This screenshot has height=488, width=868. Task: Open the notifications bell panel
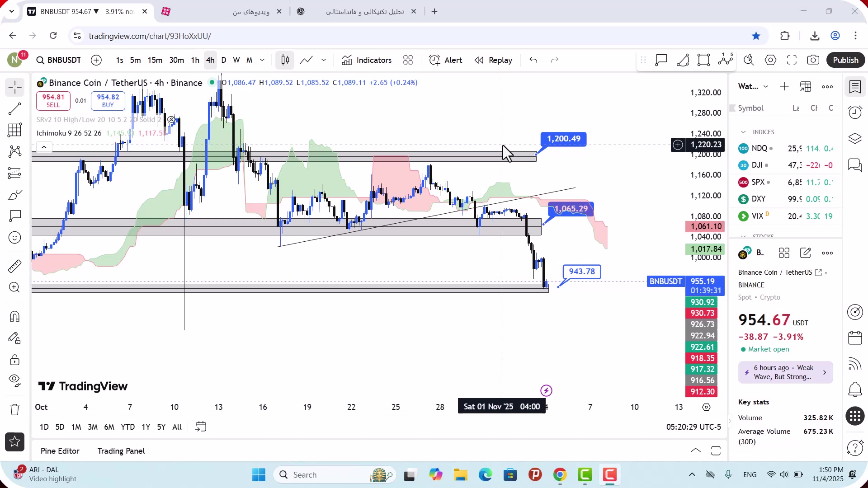tap(855, 389)
